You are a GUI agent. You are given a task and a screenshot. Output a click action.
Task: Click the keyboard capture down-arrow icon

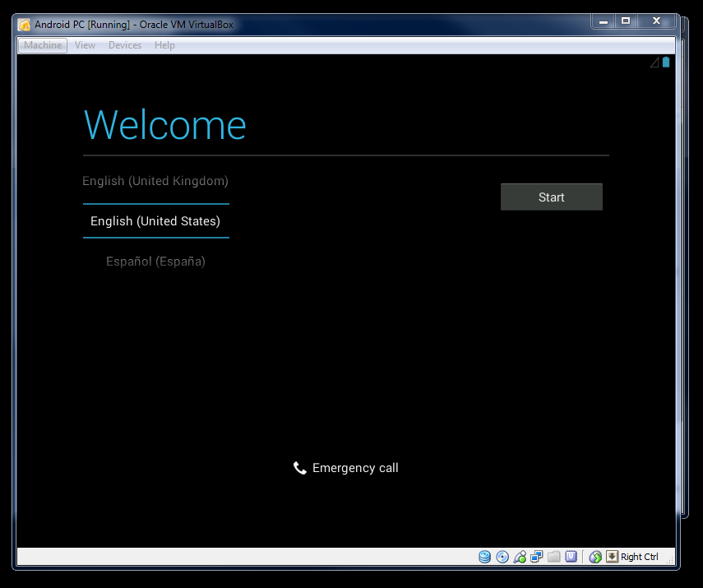[612, 556]
